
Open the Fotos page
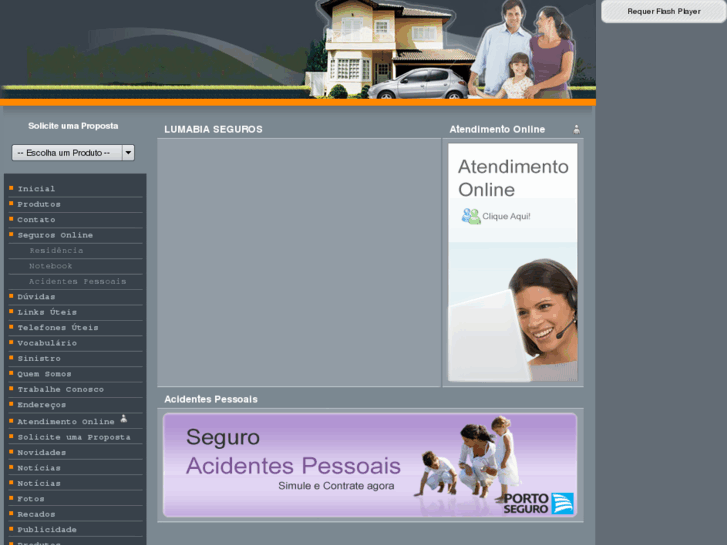(31, 499)
